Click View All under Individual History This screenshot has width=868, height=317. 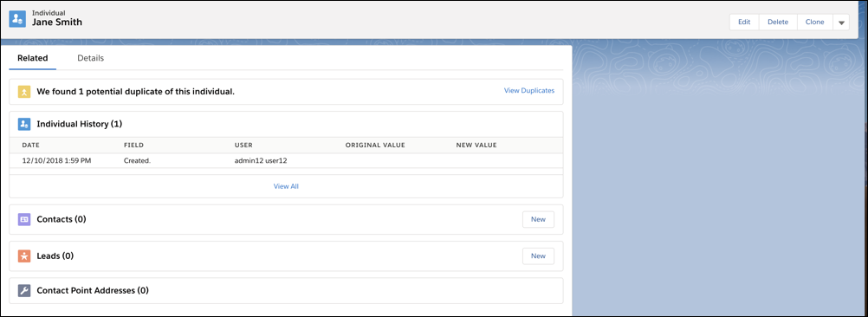coord(286,186)
